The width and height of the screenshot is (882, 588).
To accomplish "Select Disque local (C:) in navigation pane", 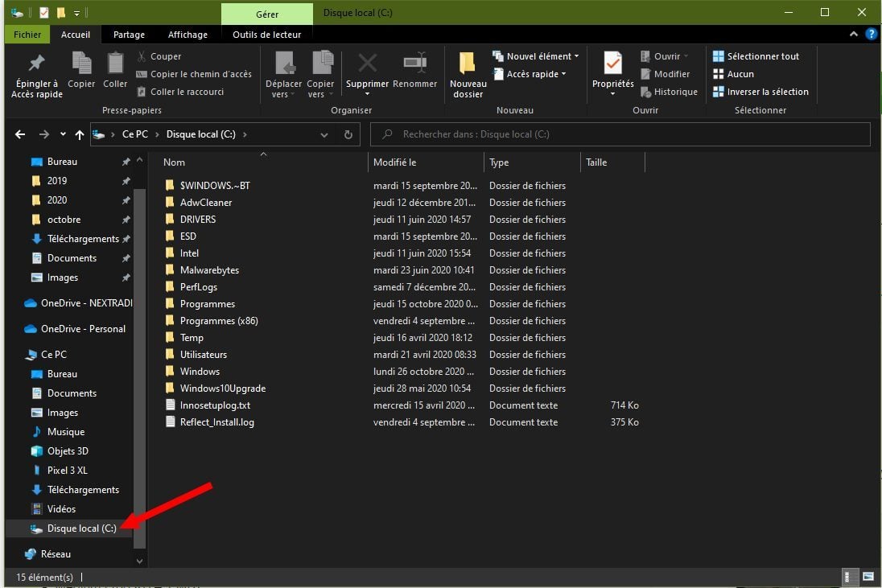I will (x=81, y=528).
